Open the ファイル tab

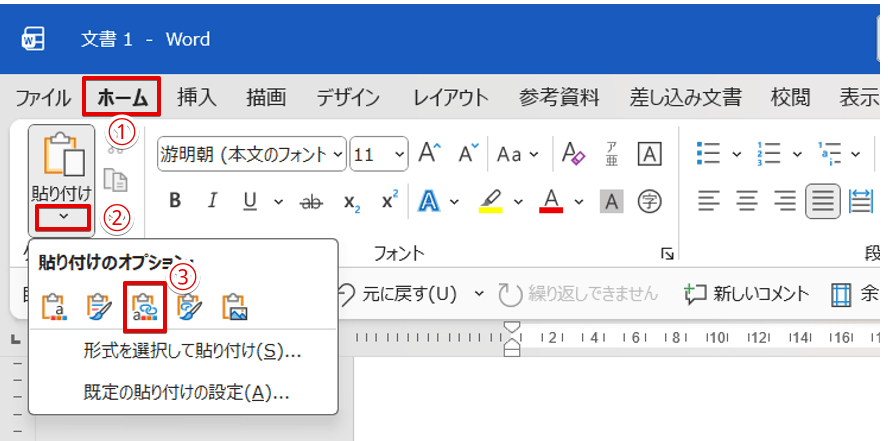(43, 98)
